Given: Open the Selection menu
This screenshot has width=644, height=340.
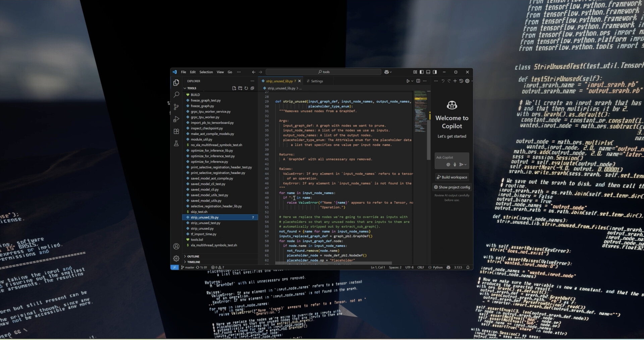Looking at the screenshot, I should pos(206,72).
